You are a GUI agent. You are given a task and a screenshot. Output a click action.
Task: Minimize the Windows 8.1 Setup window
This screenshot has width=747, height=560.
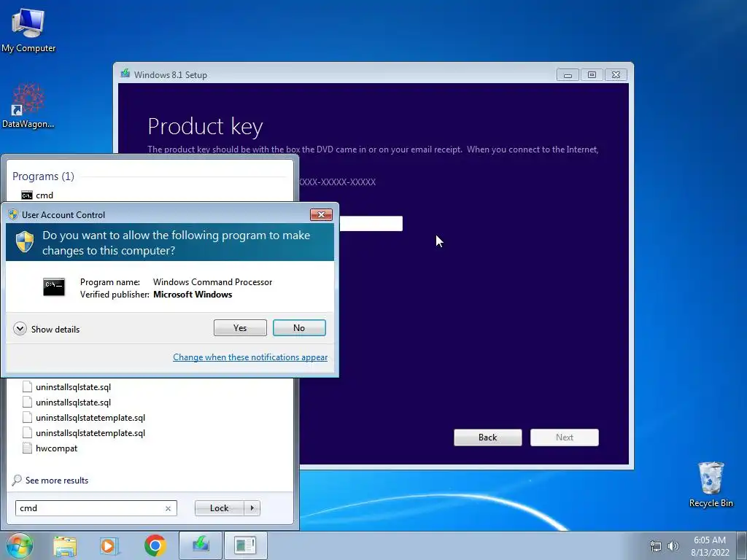tap(568, 75)
